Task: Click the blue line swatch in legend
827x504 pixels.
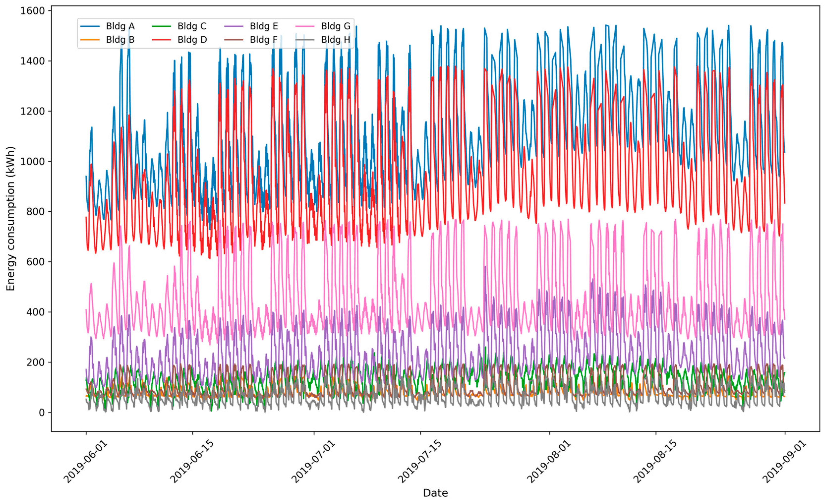Action: click(x=90, y=26)
